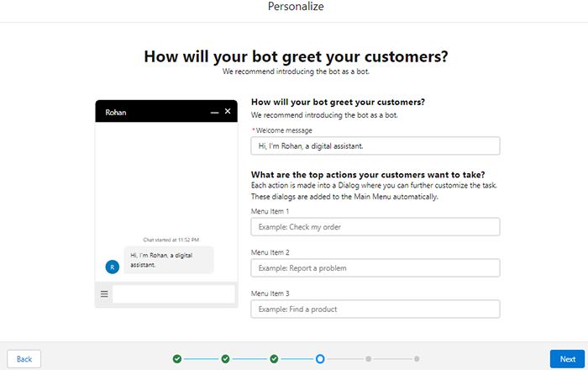This screenshot has width=588, height=370.
Task: Focus the Welcome message field
Action: (x=375, y=146)
